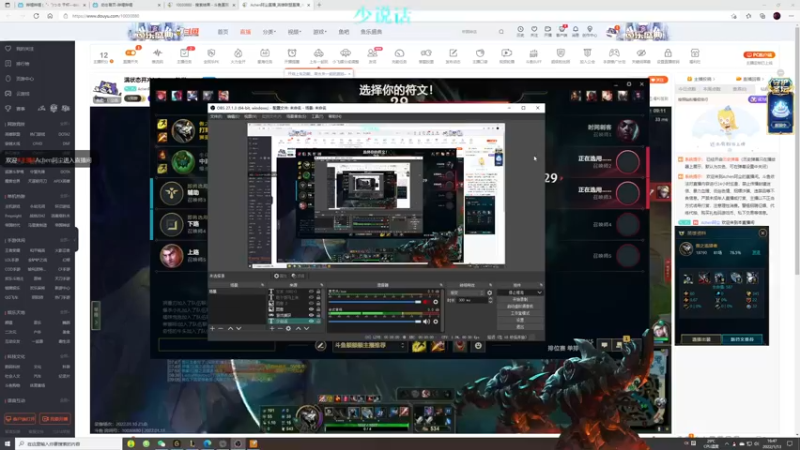The image size is (800, 450).
Task: Add a source with plus icon in OBS Sources
Action: (272, 329)
